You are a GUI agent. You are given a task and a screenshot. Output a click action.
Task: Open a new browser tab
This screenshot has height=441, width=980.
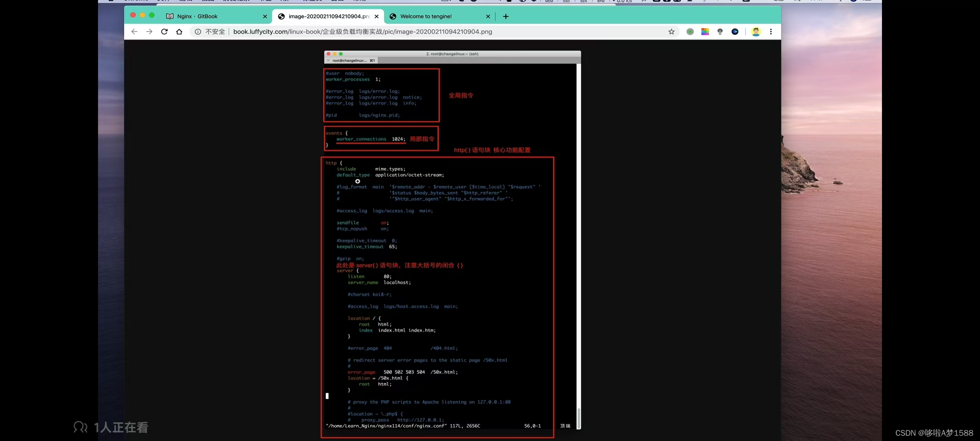[x=506, y=16]
